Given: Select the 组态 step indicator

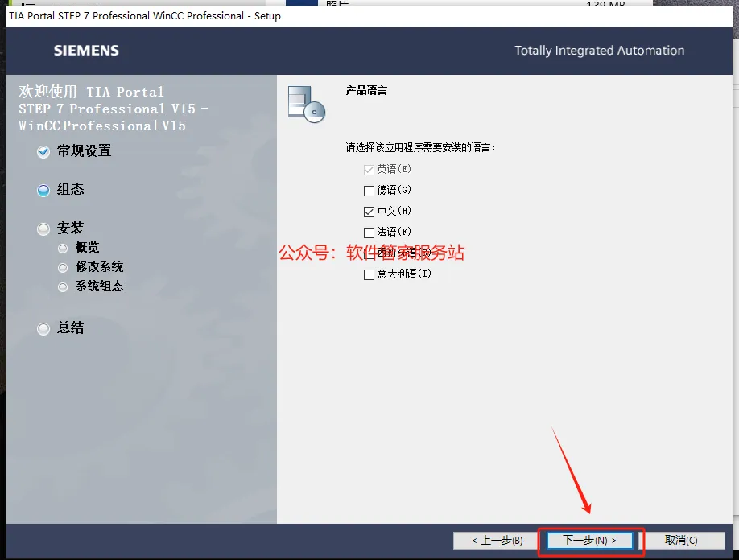Looking at the screenshot, I should tap(43, 190).
